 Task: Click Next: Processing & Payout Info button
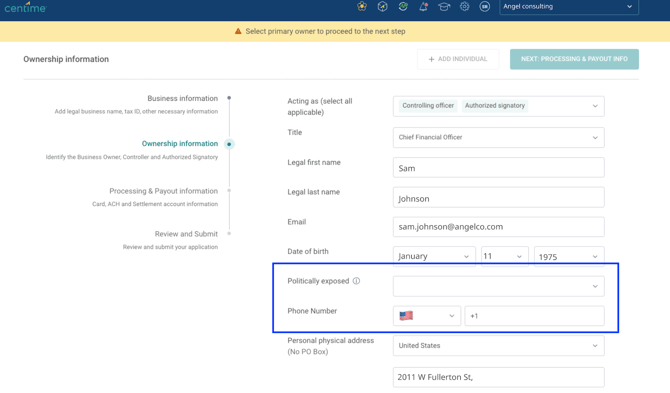574,59
